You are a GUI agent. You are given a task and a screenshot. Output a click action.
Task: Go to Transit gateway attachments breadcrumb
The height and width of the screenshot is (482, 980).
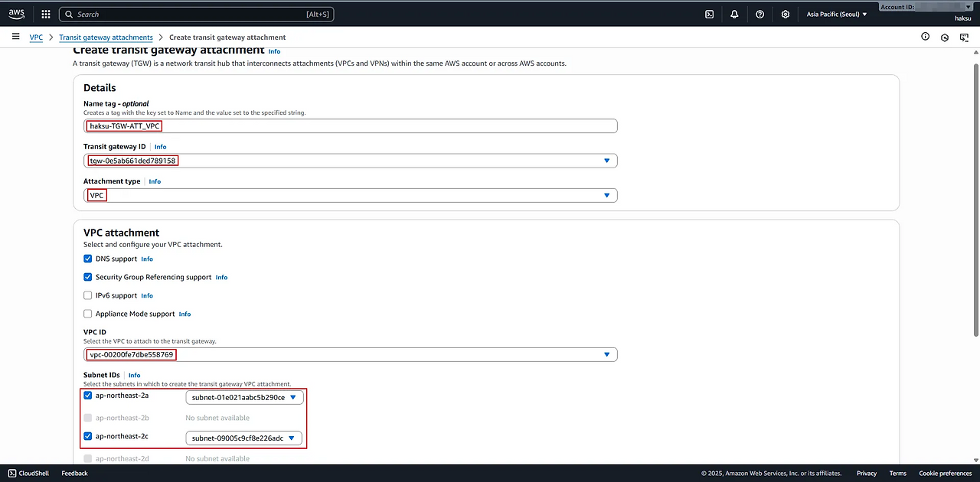[x=106, y=37]
